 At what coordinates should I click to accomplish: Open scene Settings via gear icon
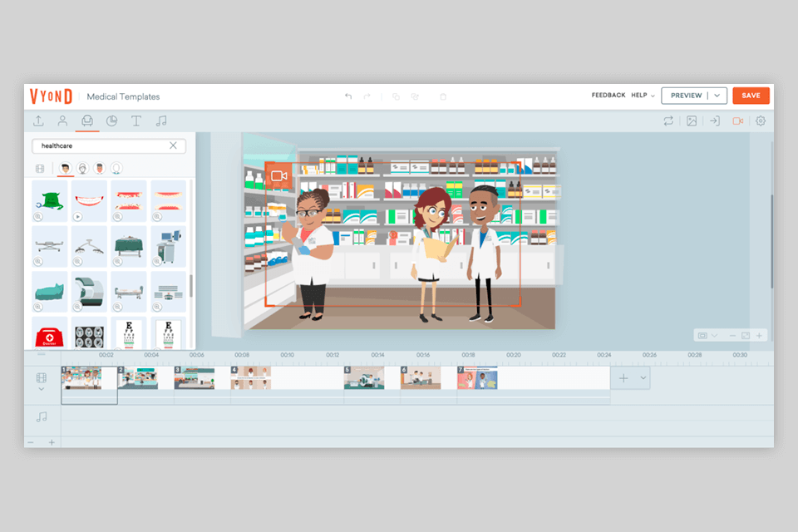pyautogui.click(x=761, y=121)
